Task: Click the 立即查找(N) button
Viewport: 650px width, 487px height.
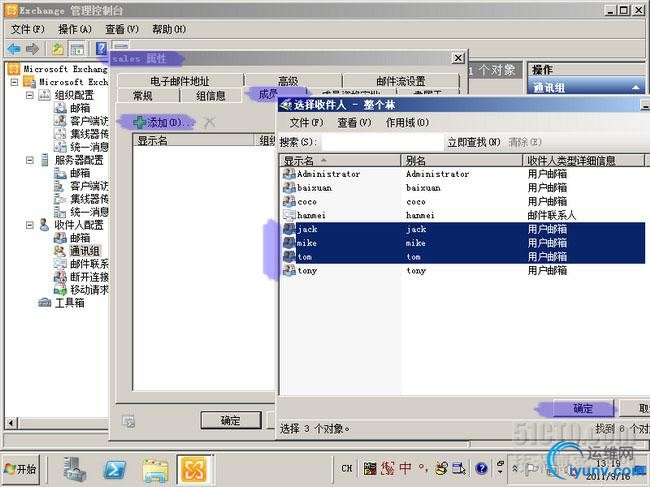Action: coord(473,142)
